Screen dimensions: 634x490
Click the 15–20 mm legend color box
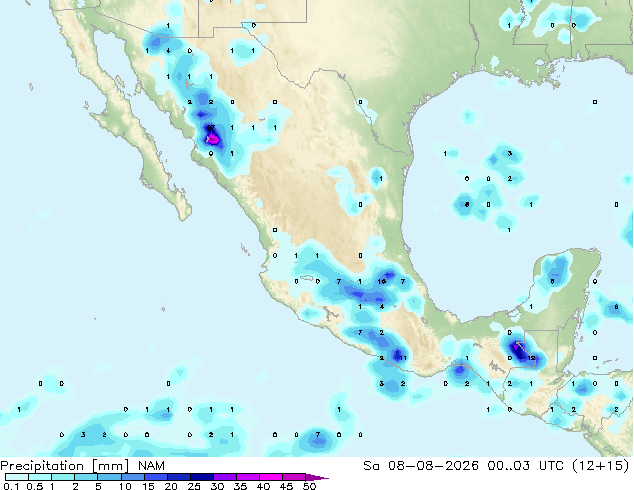(x=155, y=477)
